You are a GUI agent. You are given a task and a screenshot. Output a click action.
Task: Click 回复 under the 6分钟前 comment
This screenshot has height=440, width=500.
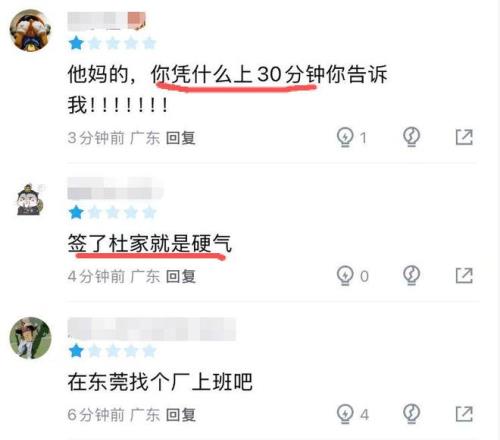pyautogui.click(x=181, y=415)
